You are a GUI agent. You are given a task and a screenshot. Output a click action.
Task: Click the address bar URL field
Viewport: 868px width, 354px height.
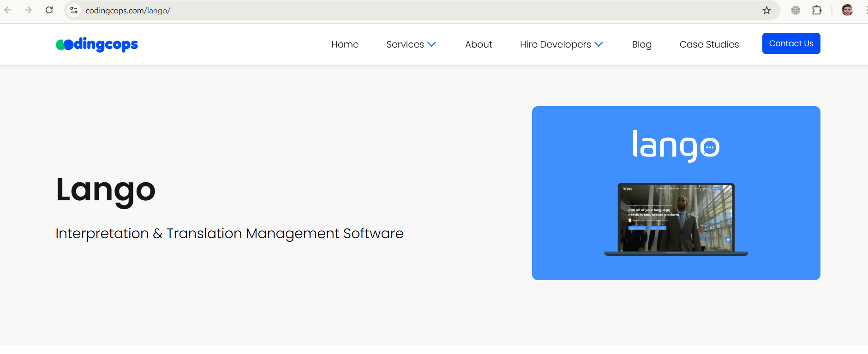point(415,10)
